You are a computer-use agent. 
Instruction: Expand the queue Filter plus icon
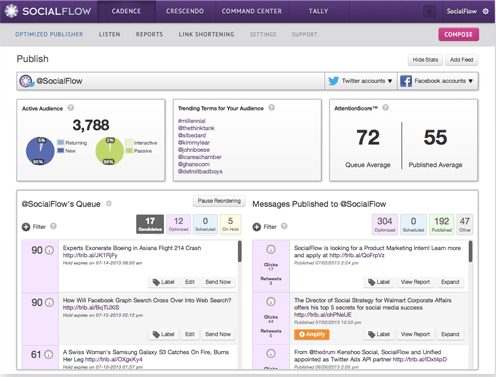click(x=26, y=227)
